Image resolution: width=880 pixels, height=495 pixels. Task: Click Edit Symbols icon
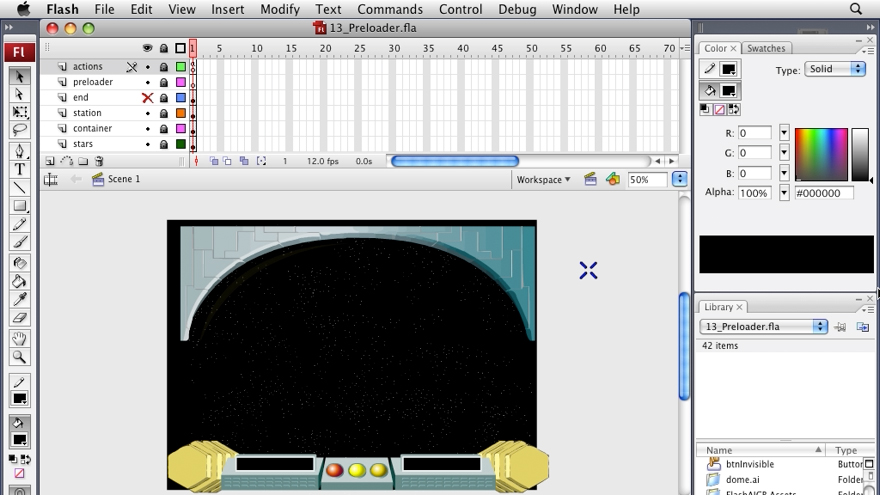[613, 179]
